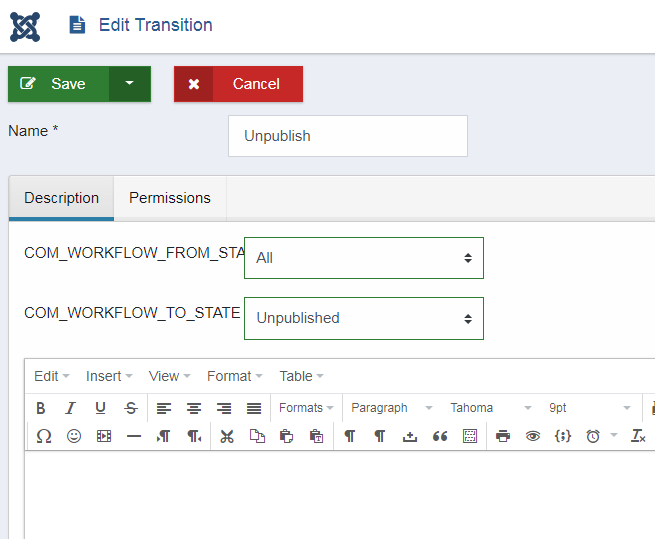Toggle bold formatting
This screenshot has height=539, width=655.
tap(41, 408)
